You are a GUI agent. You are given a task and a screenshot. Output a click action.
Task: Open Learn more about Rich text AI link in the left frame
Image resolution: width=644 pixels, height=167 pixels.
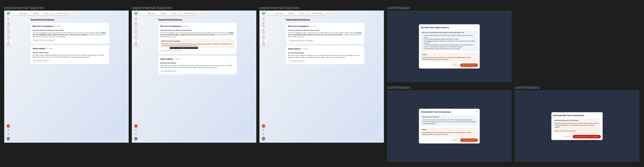tap(54, 37)
